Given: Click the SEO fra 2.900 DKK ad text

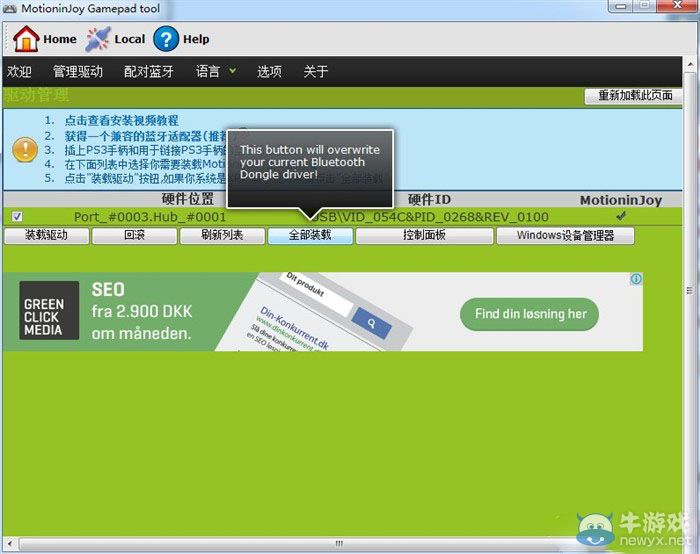Looking at the screenshot, I should (x=142, y=311).
